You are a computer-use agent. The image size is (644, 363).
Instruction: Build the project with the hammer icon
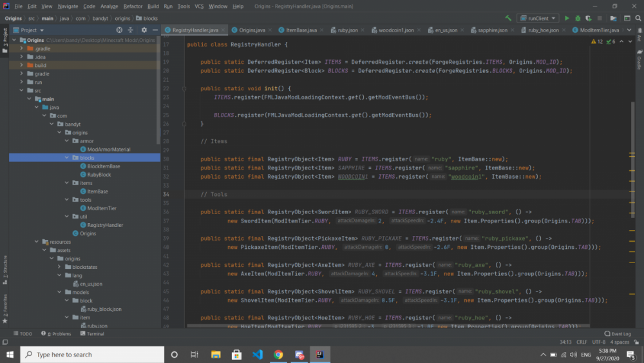click(x=509, y=19)
